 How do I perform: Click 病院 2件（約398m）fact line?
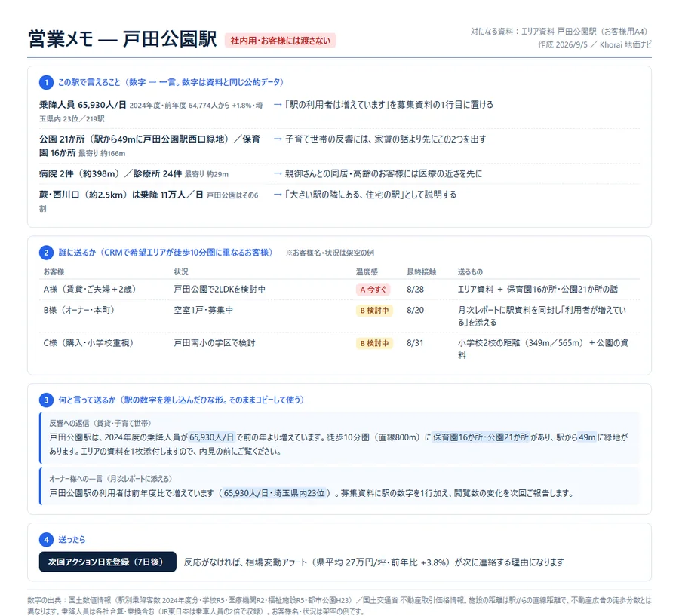pos(134,173)
